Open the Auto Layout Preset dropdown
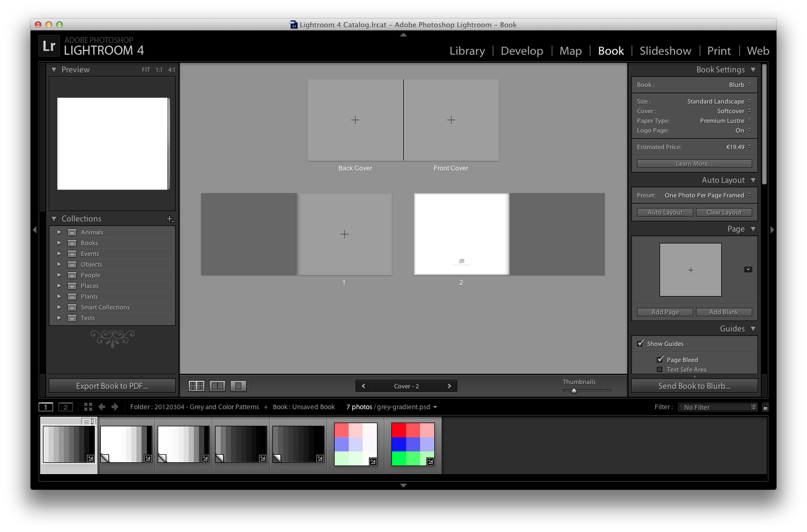The height and width of the screenshot is (532, 807). pos(708,195)
